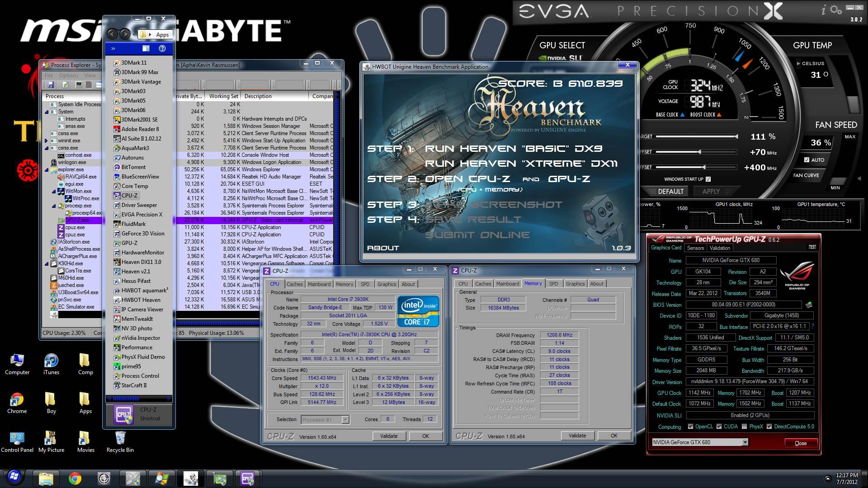Image resolution: width=868 pixels, height=488 pixels.
Task: Click APPLY button in EVGA Precision
Action: click(x=711, y=191)
